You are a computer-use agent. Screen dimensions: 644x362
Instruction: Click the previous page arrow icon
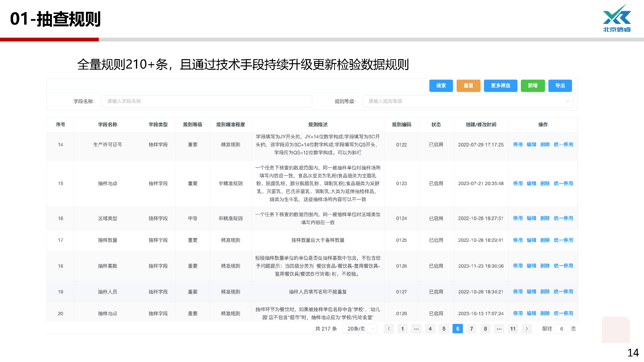[389, 329]
